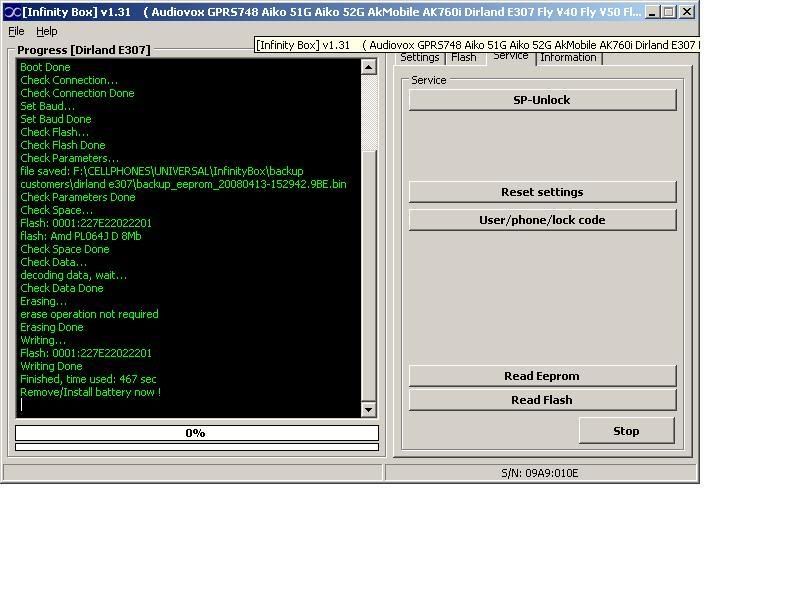Switch to the Flash tab
The height and width of the screenshot is (600, 800).
[463, 58]
